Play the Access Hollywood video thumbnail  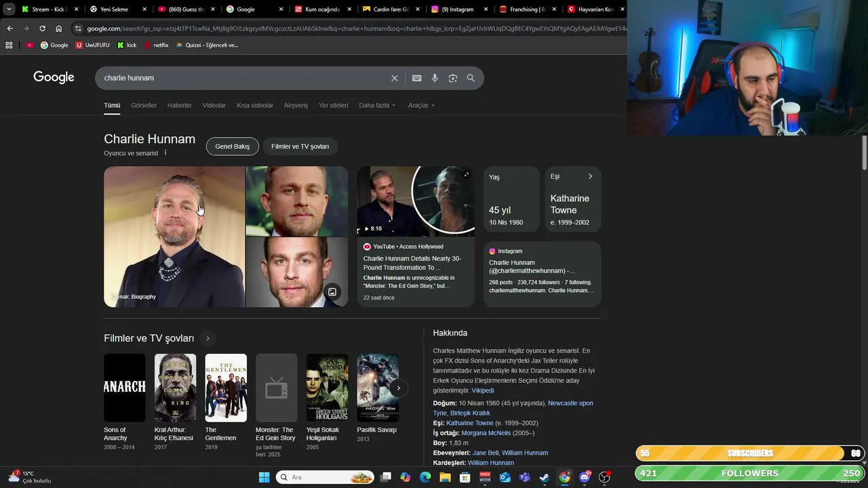(x=416, y=201)
